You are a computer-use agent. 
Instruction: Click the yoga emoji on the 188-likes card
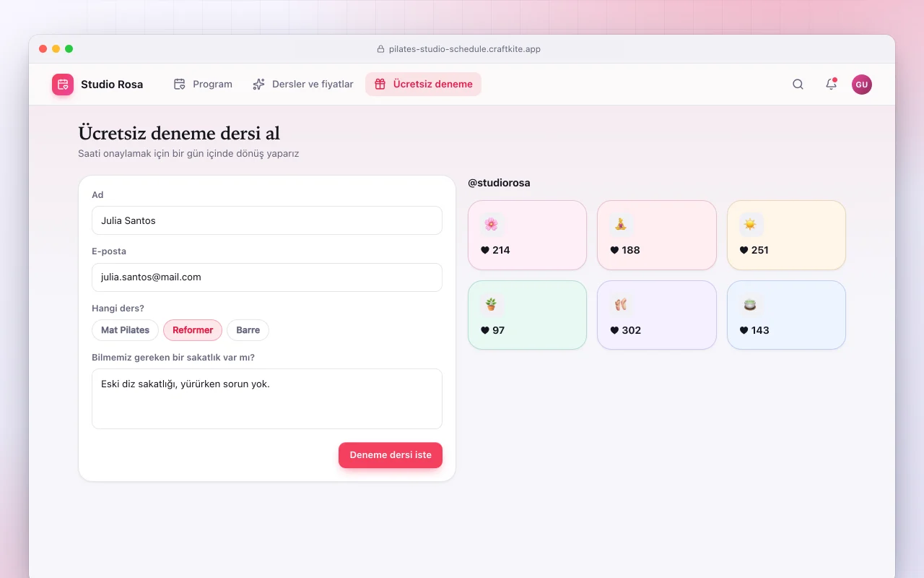(621, 224)
